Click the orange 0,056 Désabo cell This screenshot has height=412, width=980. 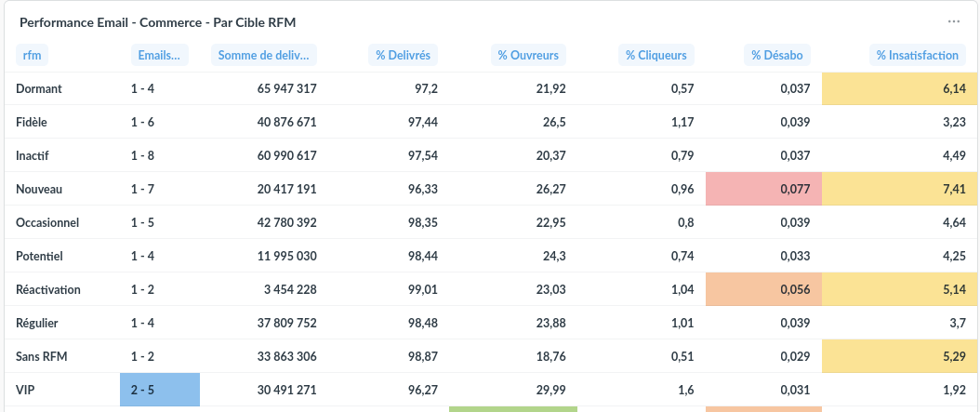(763, 289)
